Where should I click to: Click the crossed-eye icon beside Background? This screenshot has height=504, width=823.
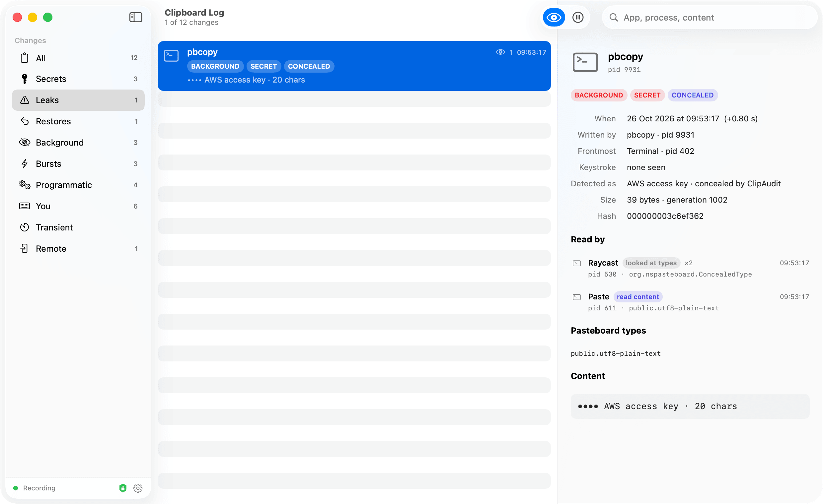point(24,142)
